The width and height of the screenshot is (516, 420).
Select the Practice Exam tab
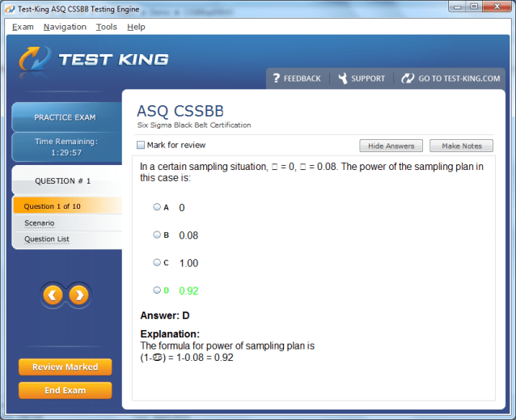[67, 117]
